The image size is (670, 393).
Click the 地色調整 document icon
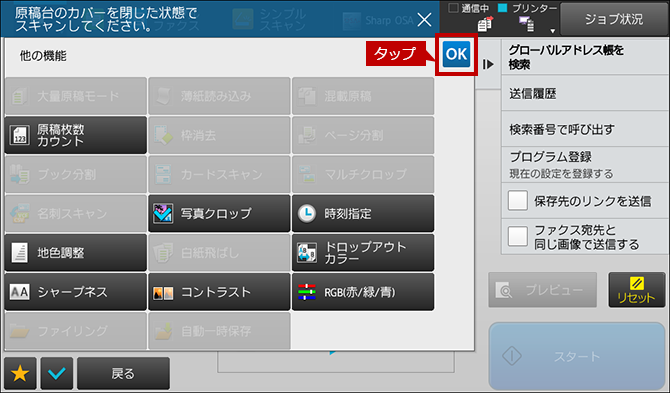click(20, 252)
